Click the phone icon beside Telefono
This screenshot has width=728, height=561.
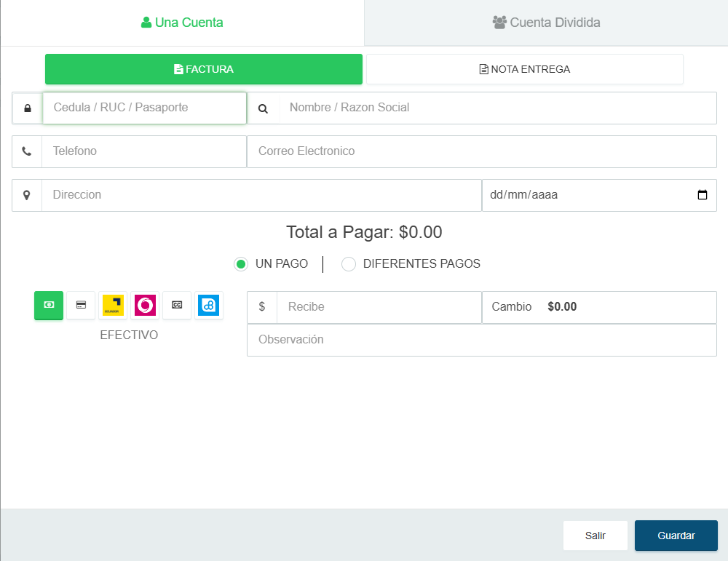pos(27,151)
